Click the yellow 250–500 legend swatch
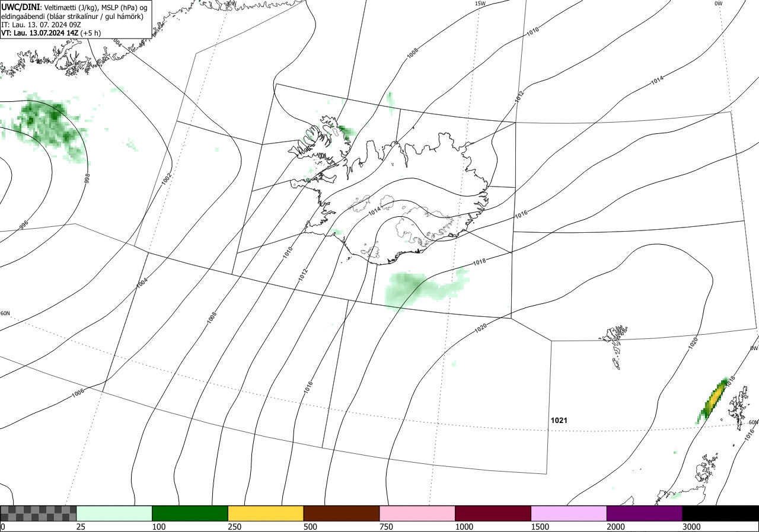This screenshot has height=532, width=759. pos(266,513)
